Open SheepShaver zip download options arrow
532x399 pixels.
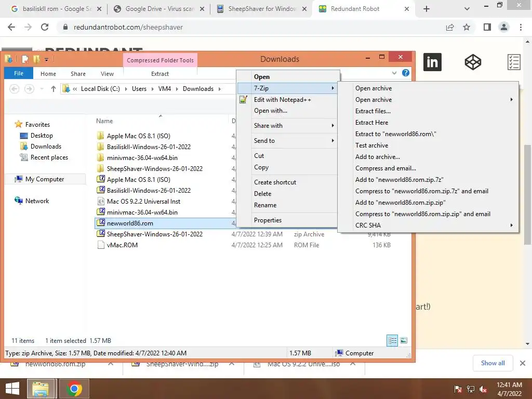point(231,364)
